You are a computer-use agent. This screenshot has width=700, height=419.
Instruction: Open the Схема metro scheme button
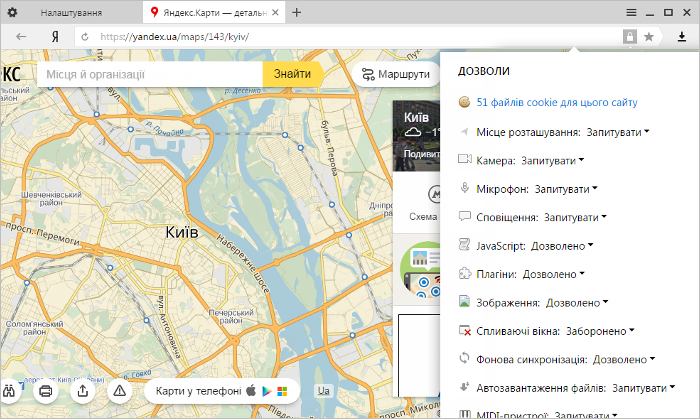click(x=424, y=203)
